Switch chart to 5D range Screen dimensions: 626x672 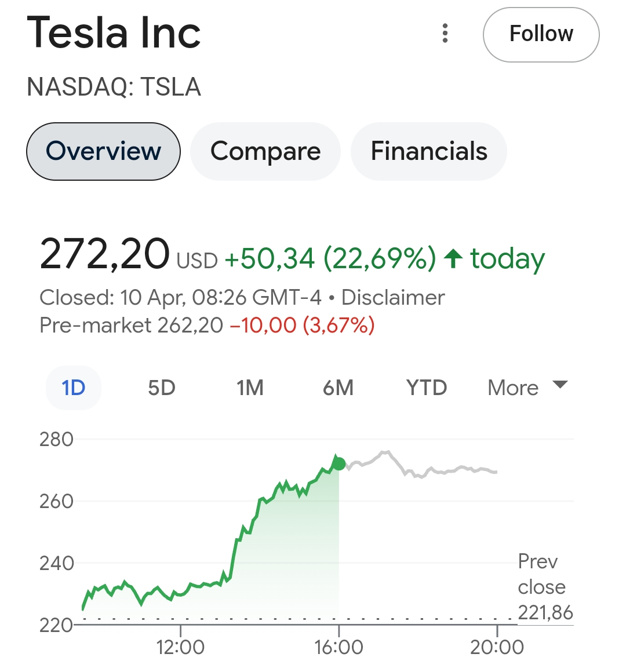[162, 388]
